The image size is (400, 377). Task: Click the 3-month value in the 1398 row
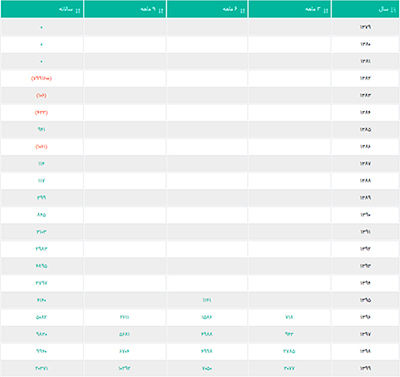coord(289,351)
